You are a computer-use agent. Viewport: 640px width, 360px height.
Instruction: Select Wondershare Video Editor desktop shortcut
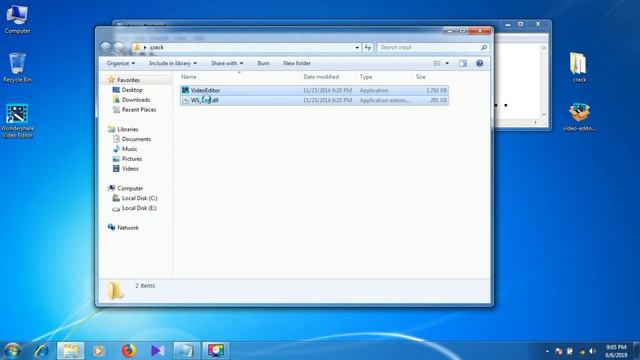coord(17,121)
